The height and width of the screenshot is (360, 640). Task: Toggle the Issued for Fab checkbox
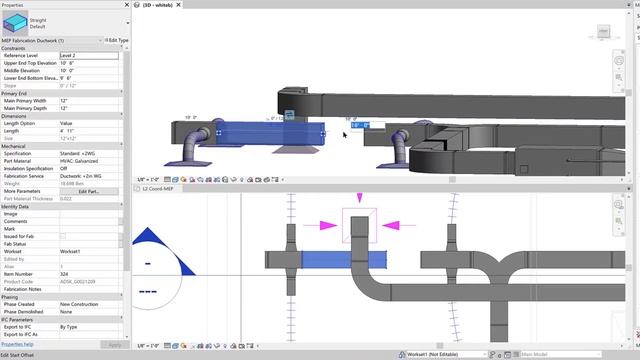tap(63, 236)
